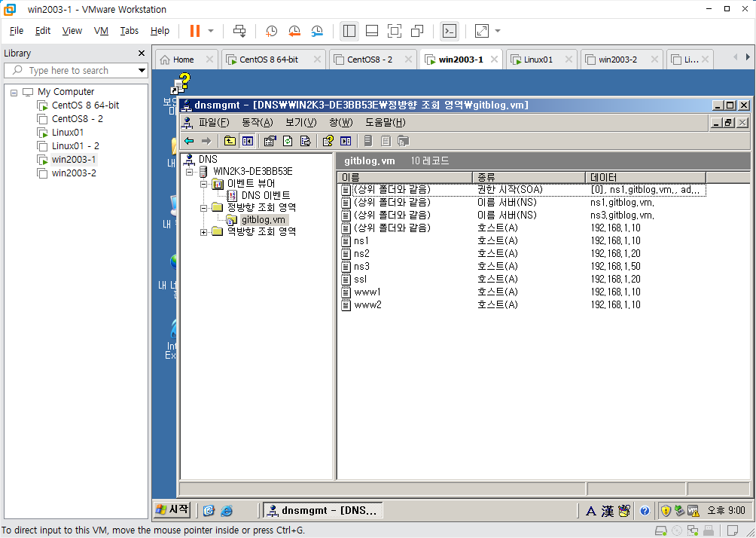Open the power options dropdown beside pause
The width and height of the screenshot is (756, 538).
(x=211, y=31)
